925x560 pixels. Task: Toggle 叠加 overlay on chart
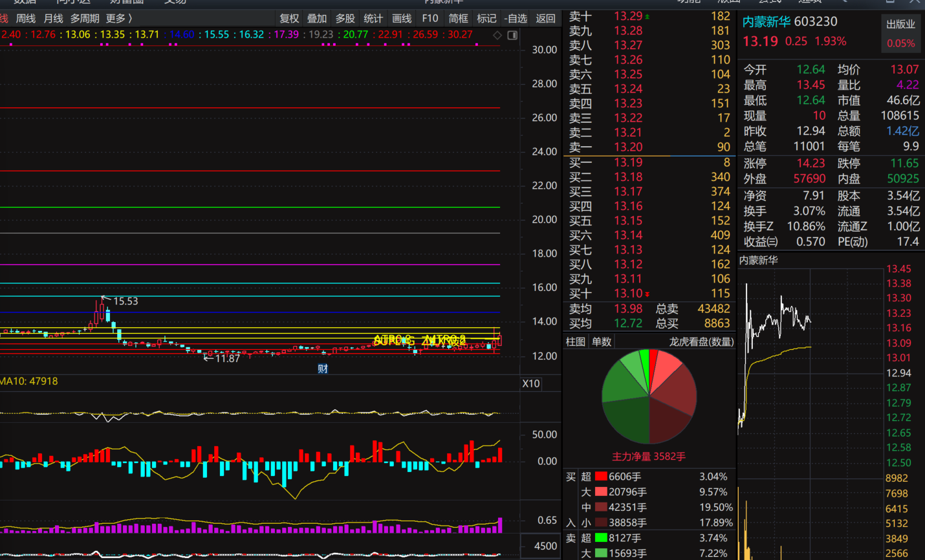tap(317, 18)
